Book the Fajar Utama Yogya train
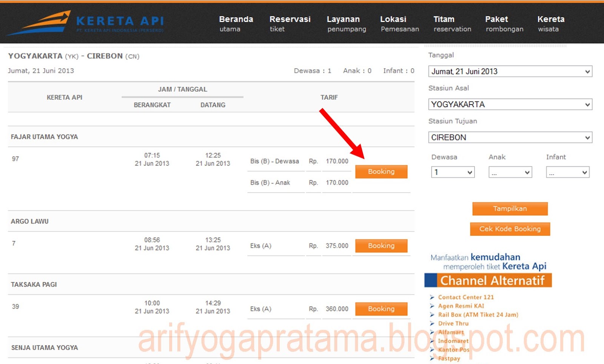Image resolution: width=604 pixels, height=364 pixels. pyautogui.click(x=381, y=172)
